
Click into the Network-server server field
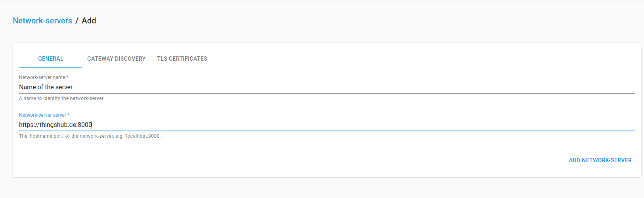click(327, 125)
